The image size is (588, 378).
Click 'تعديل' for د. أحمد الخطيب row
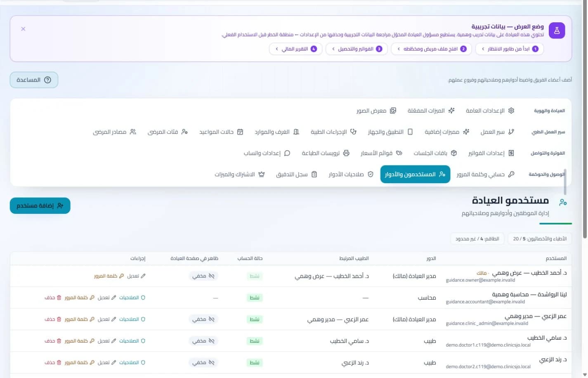point(136,276)
